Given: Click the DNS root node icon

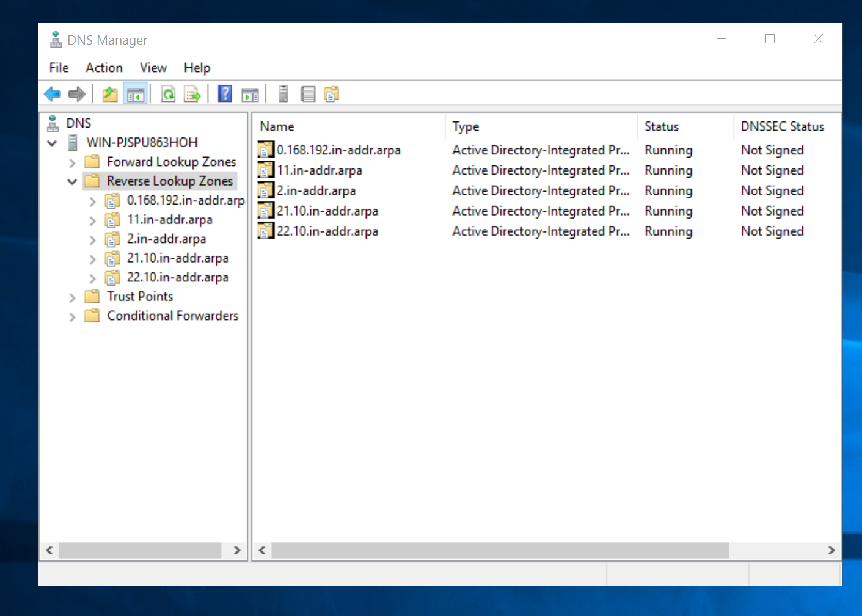Looking at the screenshot, I should tap(53, 123).
